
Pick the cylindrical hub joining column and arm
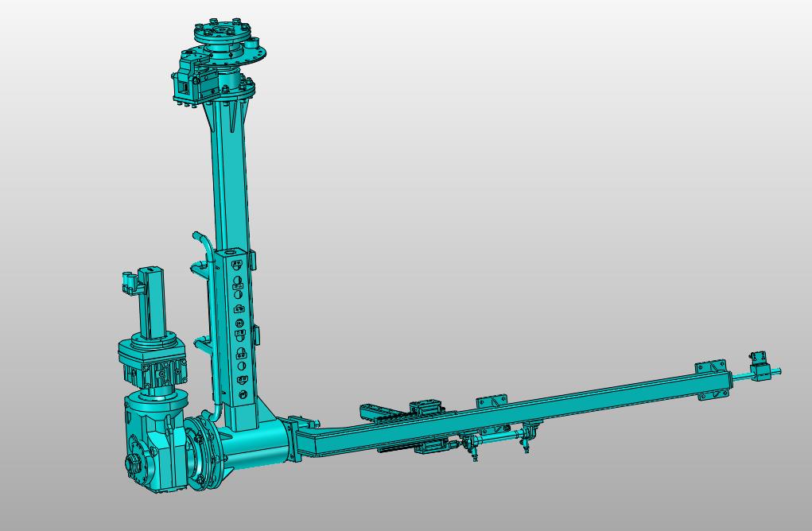tap(254, 444)
